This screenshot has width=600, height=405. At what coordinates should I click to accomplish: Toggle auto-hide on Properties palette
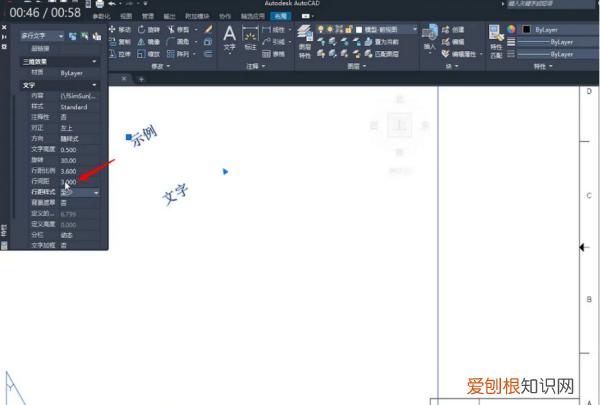(x=4, y=37)
